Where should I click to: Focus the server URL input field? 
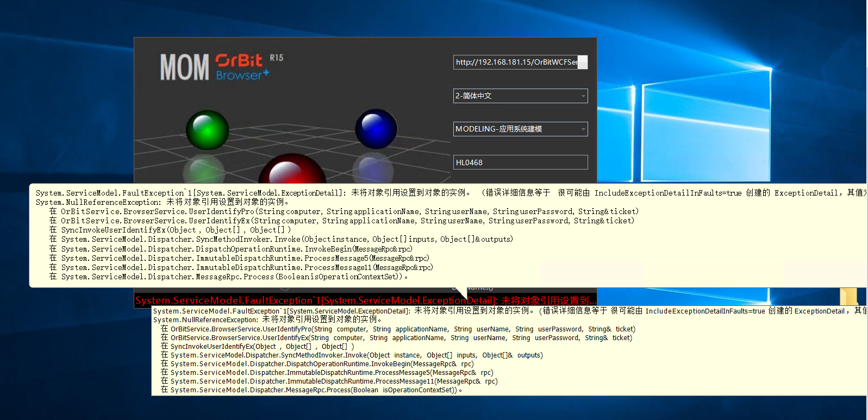[x=515, y=62]
